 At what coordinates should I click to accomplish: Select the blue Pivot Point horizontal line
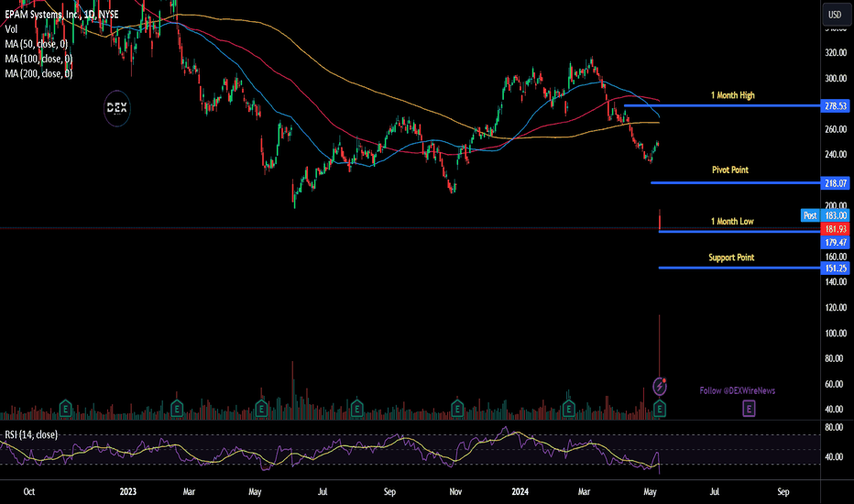[x=736, y=182]
